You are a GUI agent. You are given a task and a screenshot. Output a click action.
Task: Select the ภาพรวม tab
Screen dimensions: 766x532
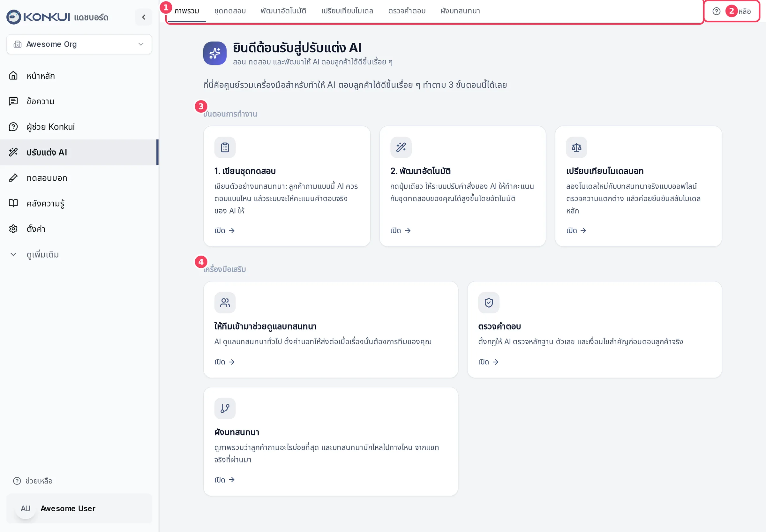coord(187,11)
